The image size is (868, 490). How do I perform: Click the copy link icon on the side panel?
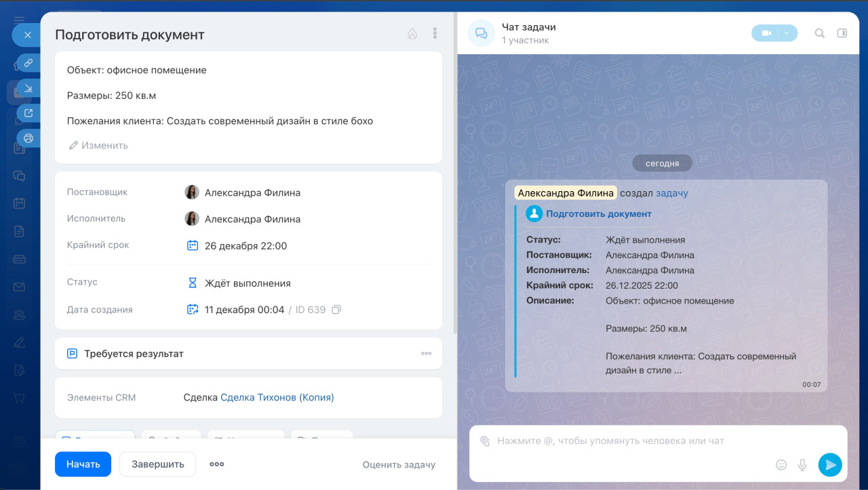pyautogui.click(x=28, y=63)
